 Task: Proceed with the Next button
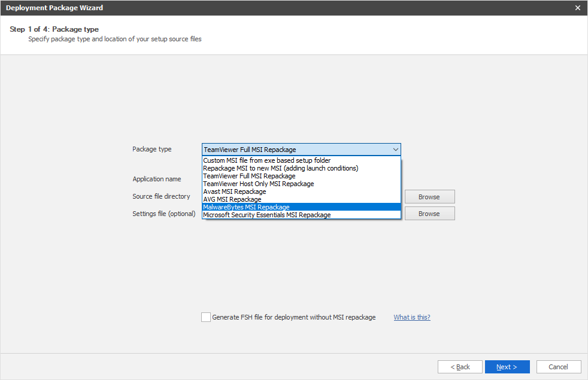(x=507, y=367)
